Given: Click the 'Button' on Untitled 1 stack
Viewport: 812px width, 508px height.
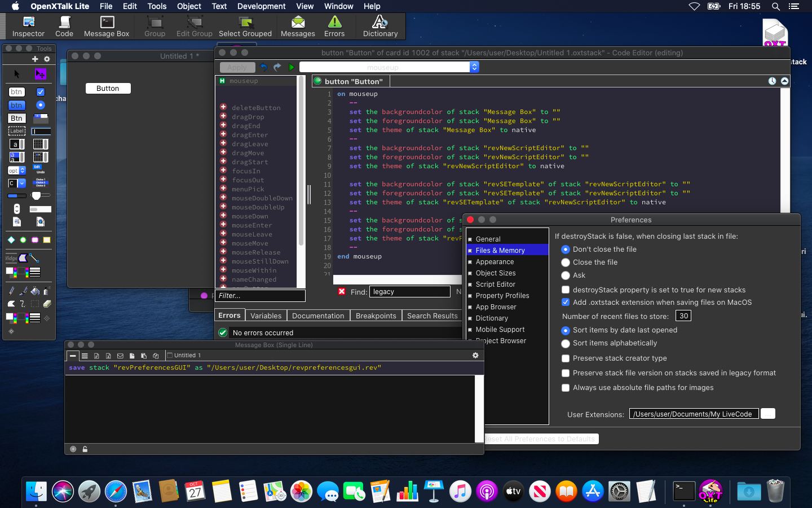Looking at the screenshot, I should click(108, 88).
